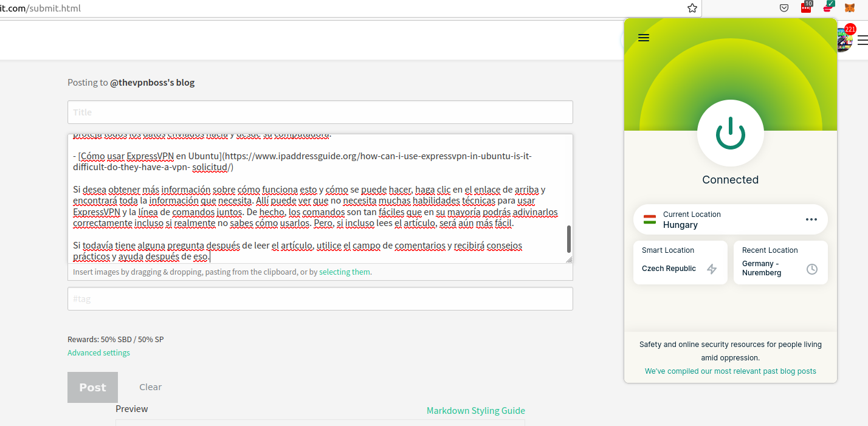Viewport: 868px width, 426px height.
Task: Click the red extension with badge 10
Action: click(x=807, y=7)
